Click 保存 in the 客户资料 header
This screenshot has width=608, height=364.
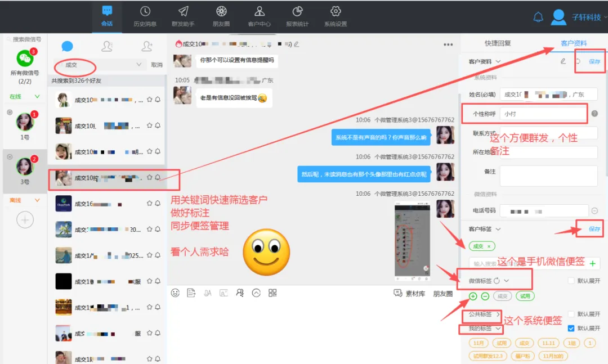coord(594,61)
